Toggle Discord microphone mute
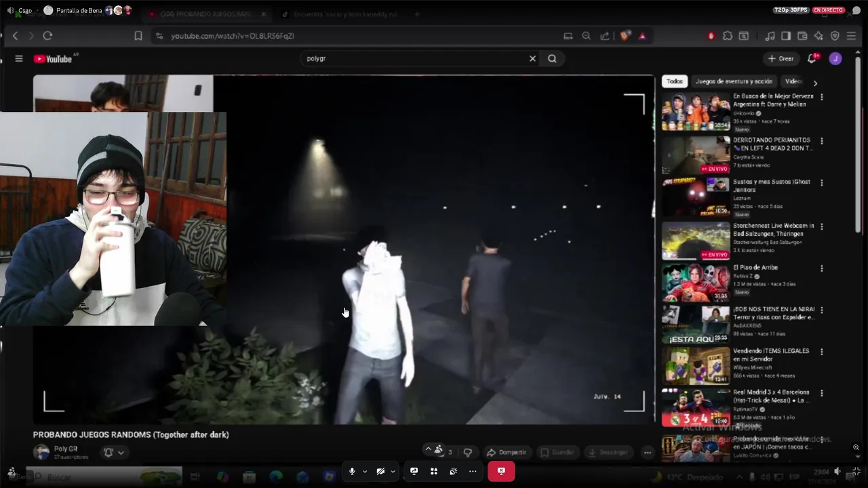 352,471
